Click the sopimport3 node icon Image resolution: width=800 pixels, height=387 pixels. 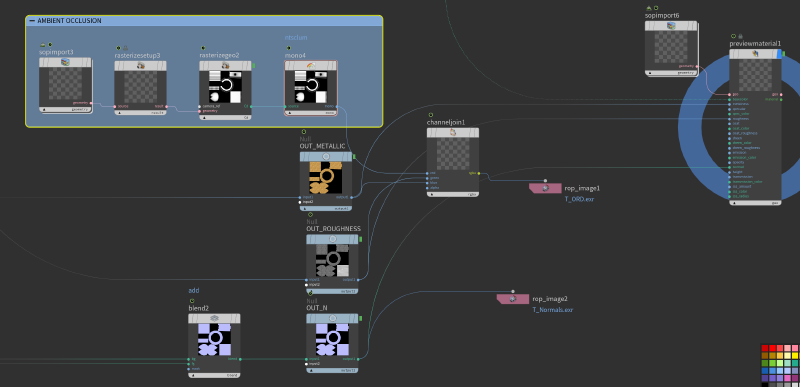pos(65,62)
